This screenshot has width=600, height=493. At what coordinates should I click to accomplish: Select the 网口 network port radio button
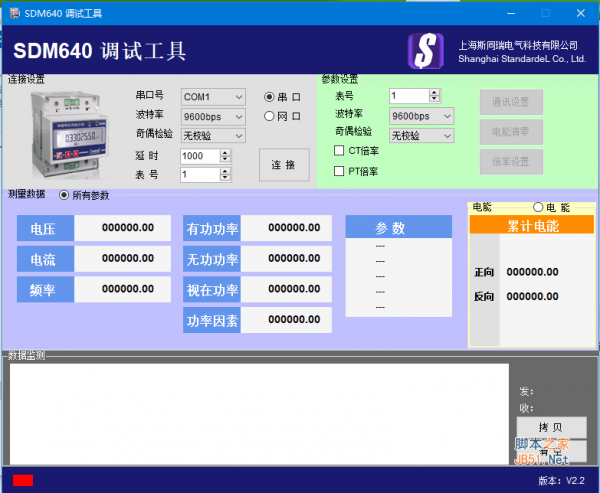269,116
